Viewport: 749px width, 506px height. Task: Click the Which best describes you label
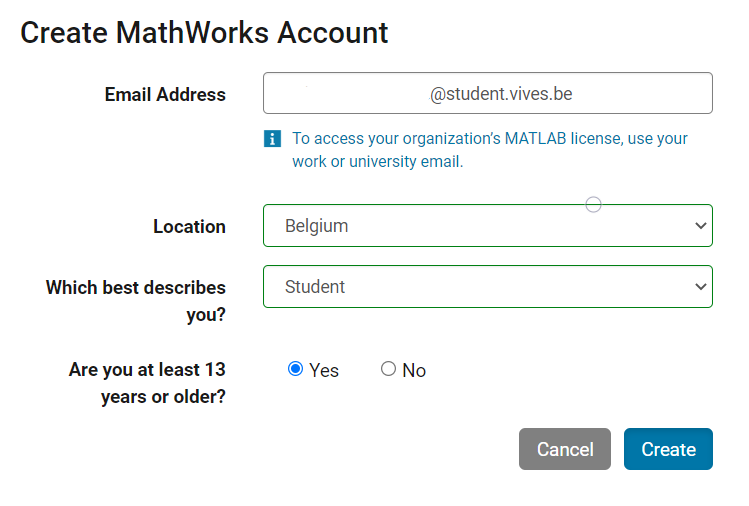(136, 301)
